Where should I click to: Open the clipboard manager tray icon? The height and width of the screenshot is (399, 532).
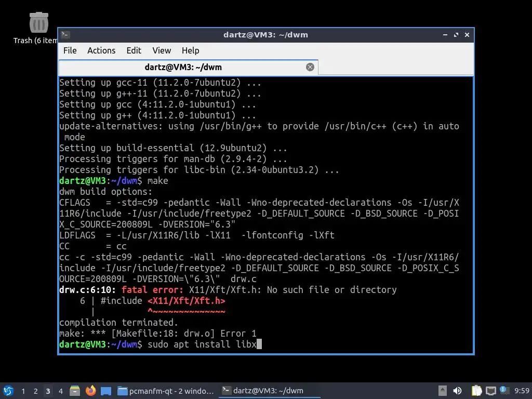tap(476, 391)
